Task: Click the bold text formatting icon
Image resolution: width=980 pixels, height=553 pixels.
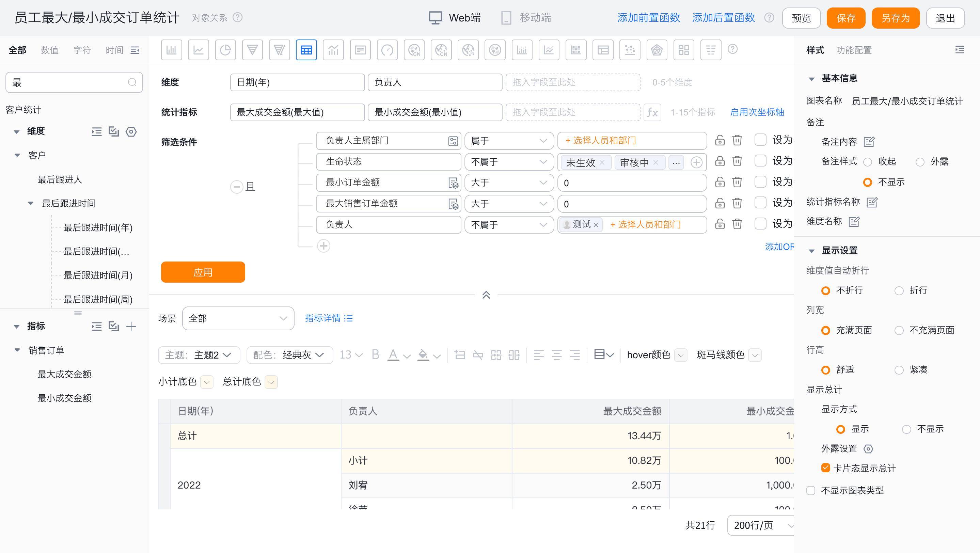Action: [x=375, y=355]
